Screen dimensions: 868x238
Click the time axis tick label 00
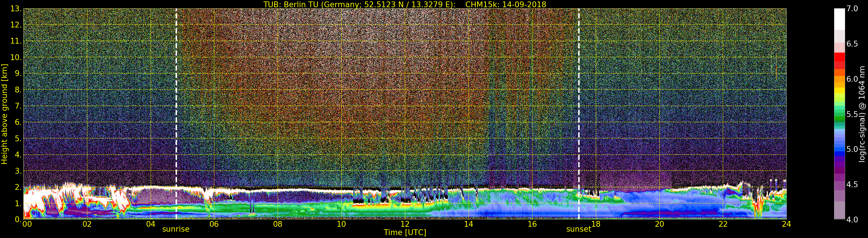[27, 224]
